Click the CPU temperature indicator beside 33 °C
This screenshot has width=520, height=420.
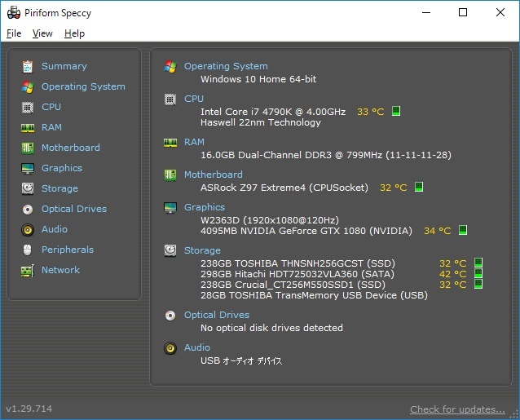[x=396, y=111]
